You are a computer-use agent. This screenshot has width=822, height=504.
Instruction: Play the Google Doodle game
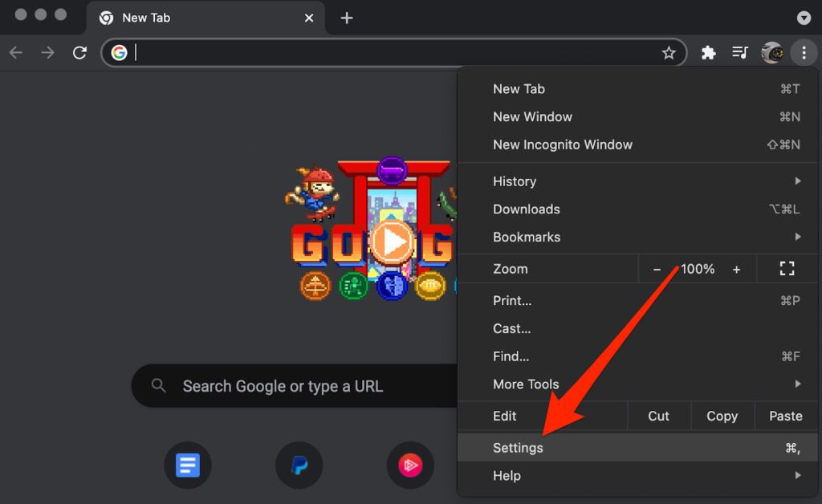[x=392, y=242]
